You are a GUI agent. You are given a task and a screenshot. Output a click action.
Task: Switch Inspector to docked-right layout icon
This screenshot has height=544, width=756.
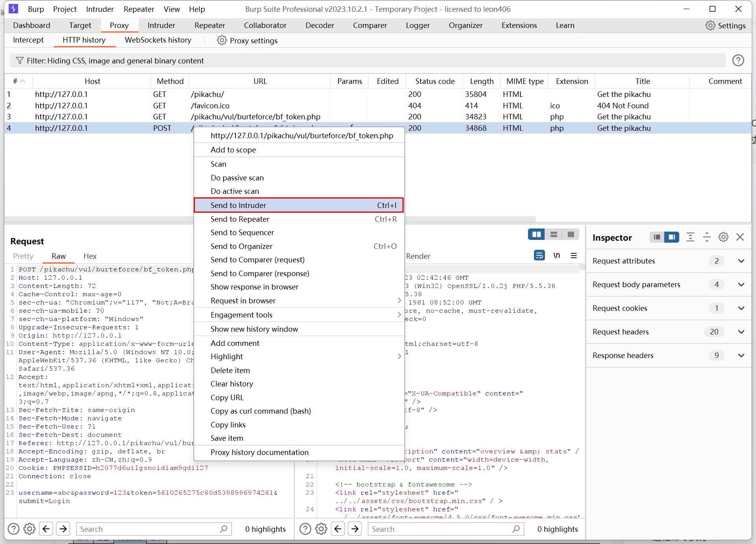tap(672, 237)
